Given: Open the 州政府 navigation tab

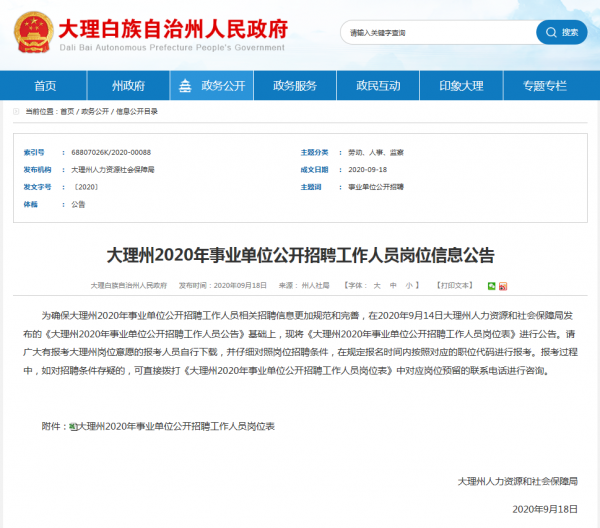Looking at the screenshot, I should [x=128, y=86].
